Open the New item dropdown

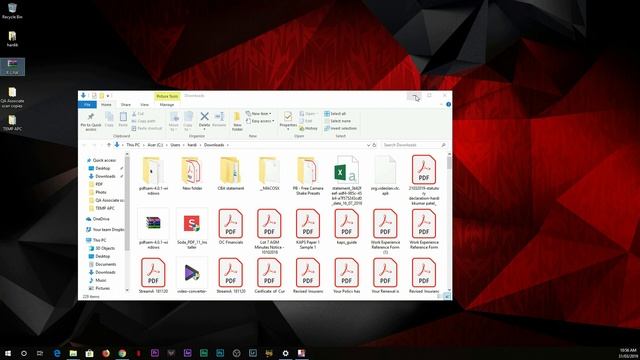click(x=259, y=113)
